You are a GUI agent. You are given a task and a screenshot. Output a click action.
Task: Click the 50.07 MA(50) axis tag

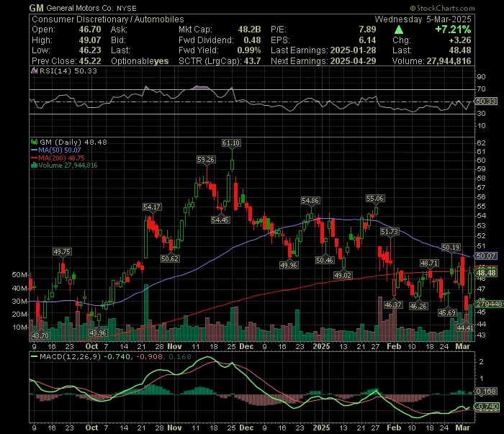pyautogui.click(x=486, y=256)
